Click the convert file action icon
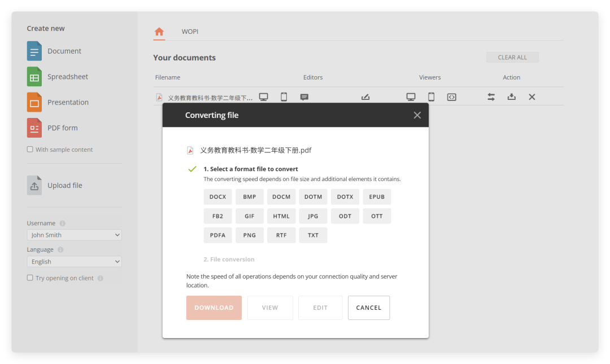Viewport: 610px width, 364px height. pyautogui.click(x=491, y=97)
